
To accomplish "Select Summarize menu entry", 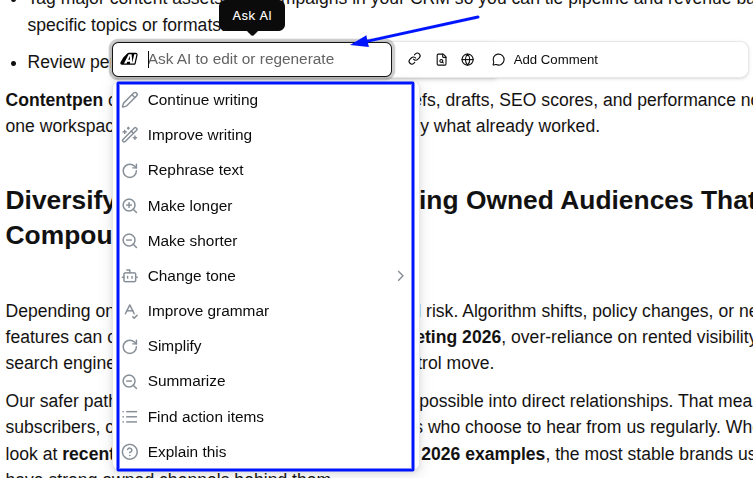I will click(265, 381).
